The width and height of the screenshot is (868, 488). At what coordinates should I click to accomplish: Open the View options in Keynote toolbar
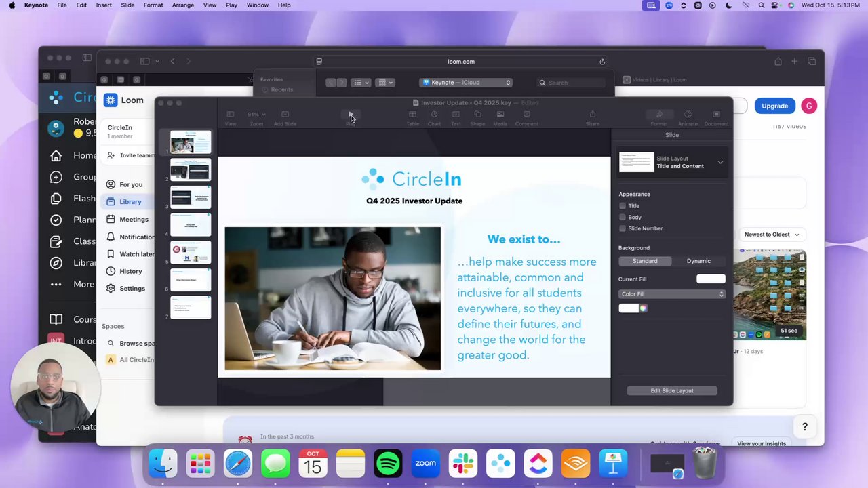pyautogui.click(x=231, y=115)
